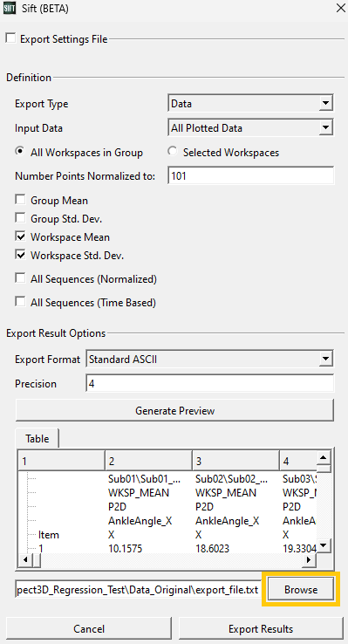Click column header 4 in preview table

(298, 461)
